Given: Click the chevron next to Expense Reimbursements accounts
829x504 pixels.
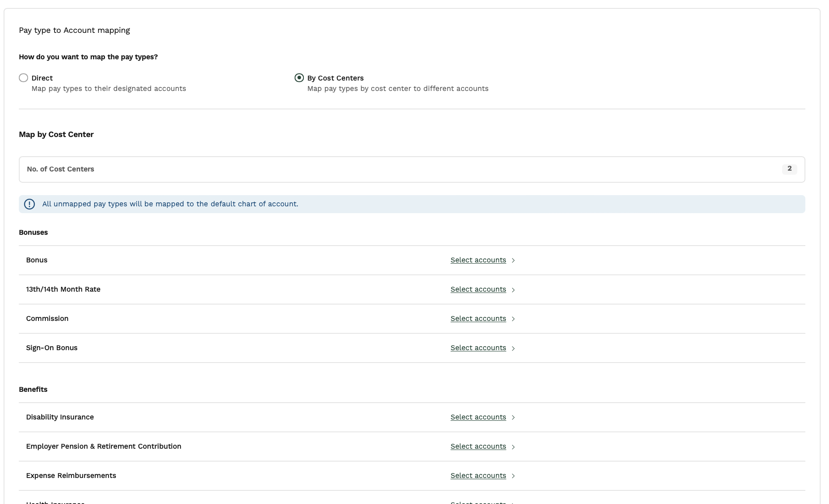Looking at the screenshot, I should pyautogui.click(x=514, y=476).
